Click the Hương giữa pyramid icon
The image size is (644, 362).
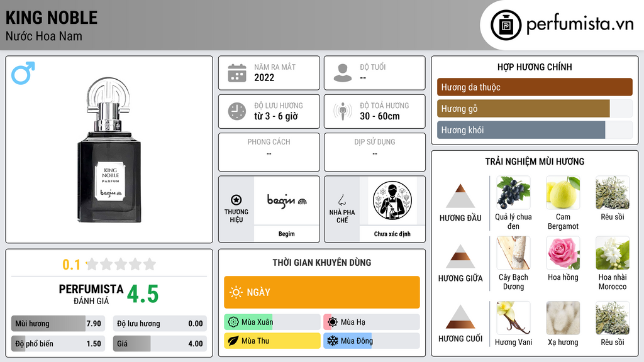[x=460, y=256]
